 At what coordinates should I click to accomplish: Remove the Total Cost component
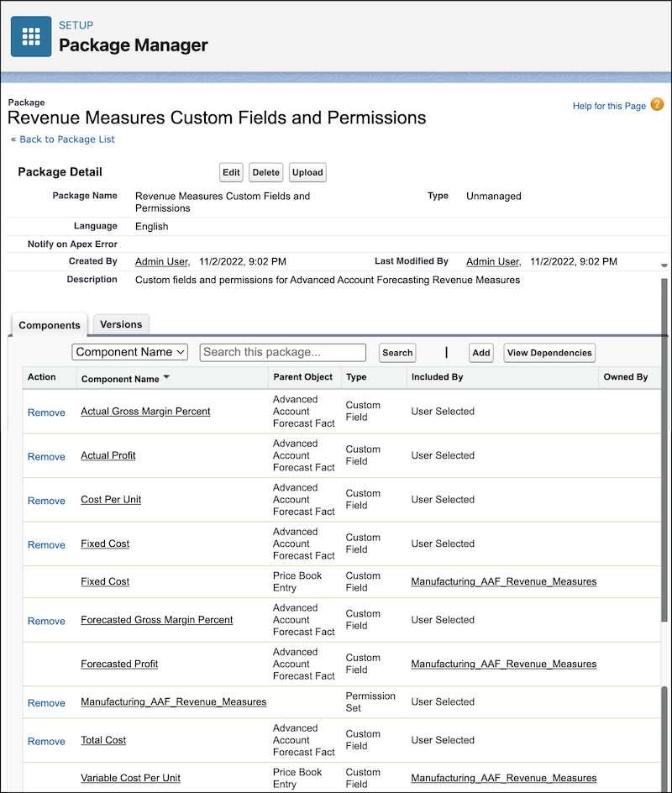click(46, 742)
